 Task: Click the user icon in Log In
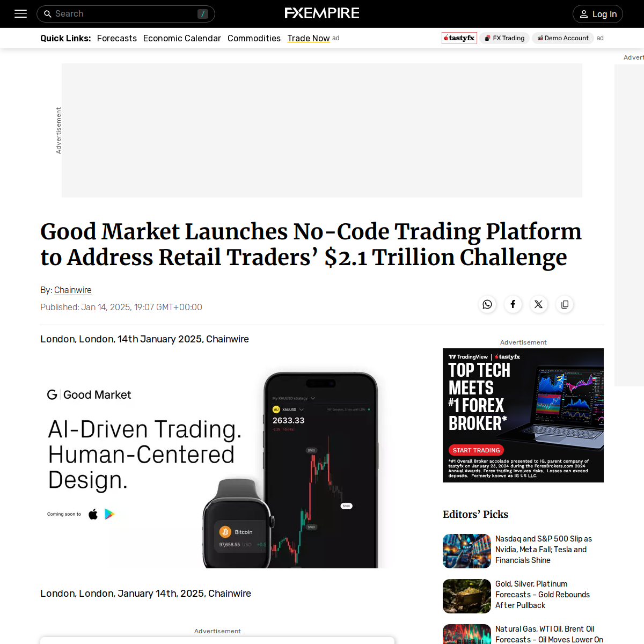tap(584, 14)
